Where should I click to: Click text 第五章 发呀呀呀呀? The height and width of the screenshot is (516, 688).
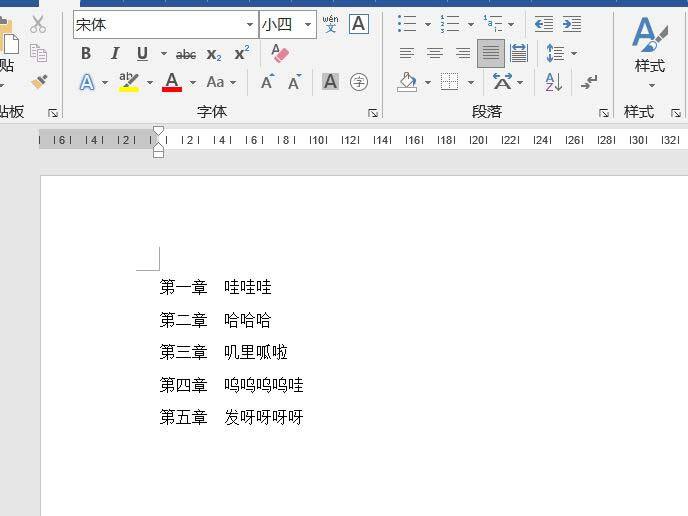(231, 417)
